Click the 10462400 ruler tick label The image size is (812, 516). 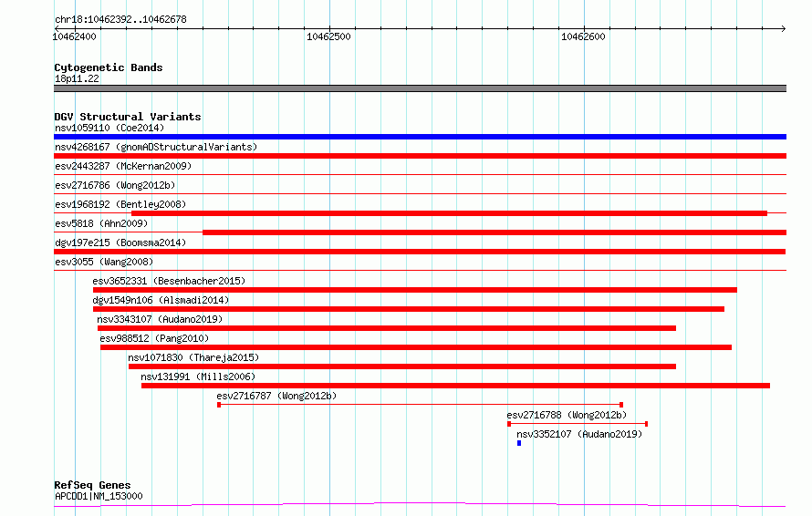[74, 36]
